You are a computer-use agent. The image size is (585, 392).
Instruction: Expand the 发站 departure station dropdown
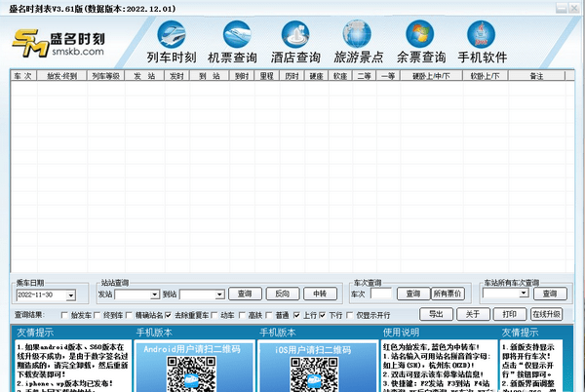click(x=153, y=294)
